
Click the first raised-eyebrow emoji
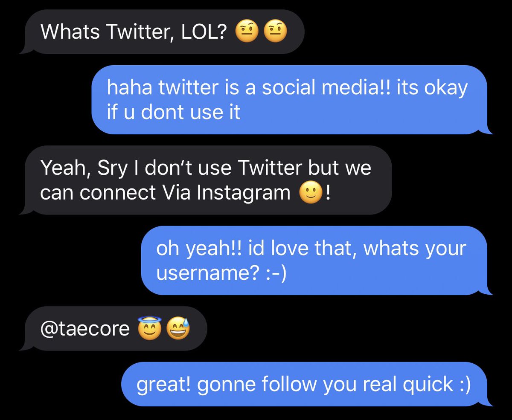tap(247, 32)
